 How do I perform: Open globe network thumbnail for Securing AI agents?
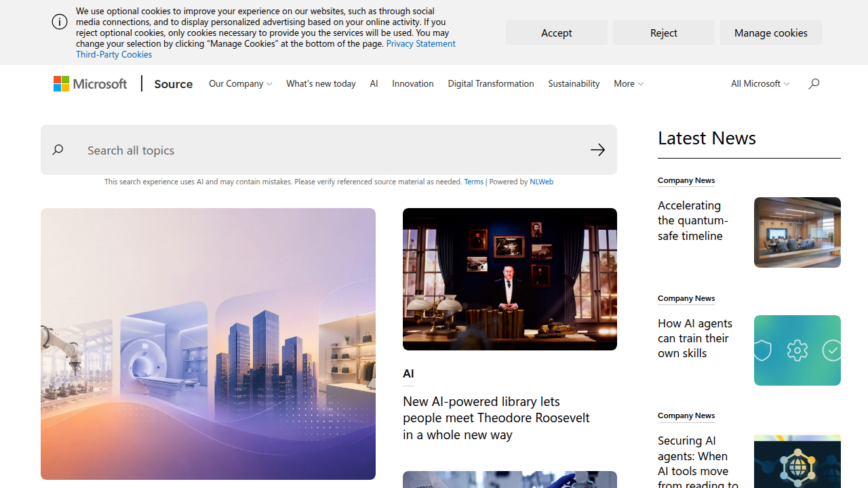(797, 462)
